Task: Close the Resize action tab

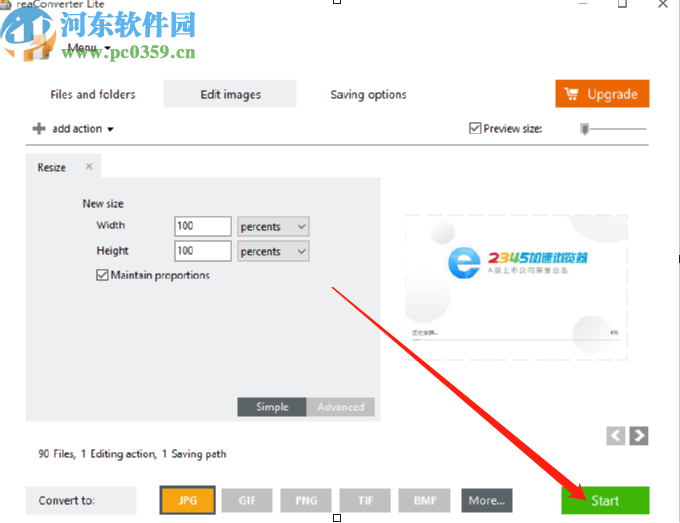Action: click(x=89, y=167)
